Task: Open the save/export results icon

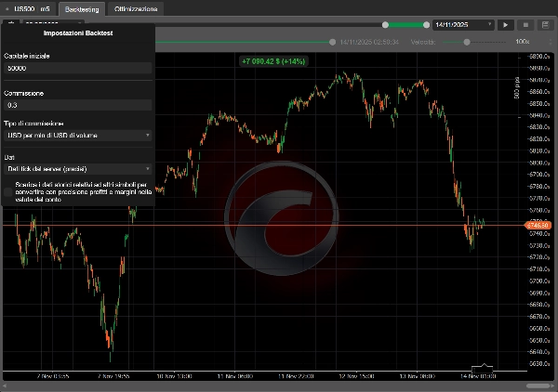Action: point(545,25)
